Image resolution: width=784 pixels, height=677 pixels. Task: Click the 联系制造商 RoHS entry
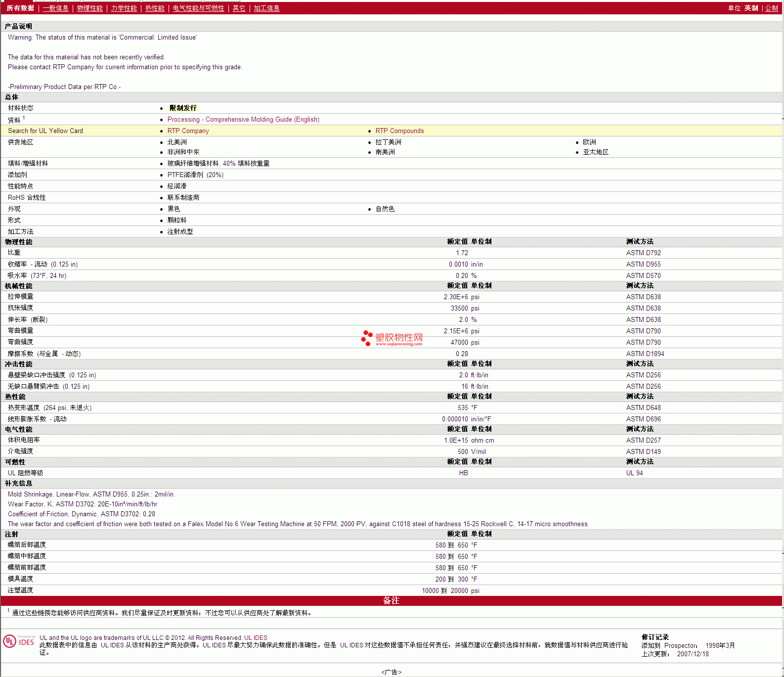pos(183,198)
